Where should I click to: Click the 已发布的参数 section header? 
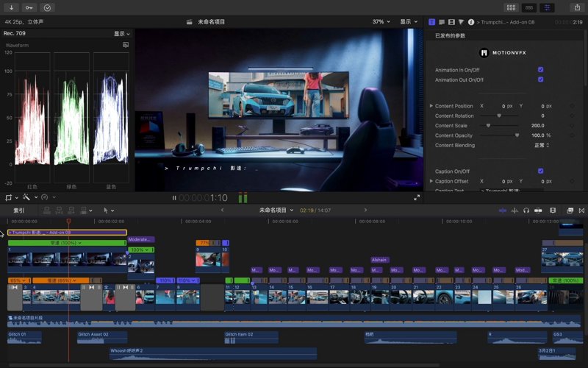click(450, 35)
